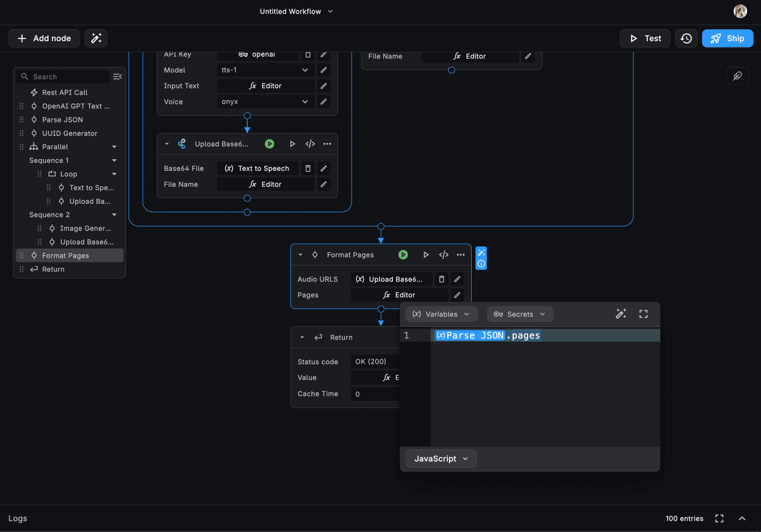
Task: Run the Format Pages node with play icon
Action: (426, 255)
